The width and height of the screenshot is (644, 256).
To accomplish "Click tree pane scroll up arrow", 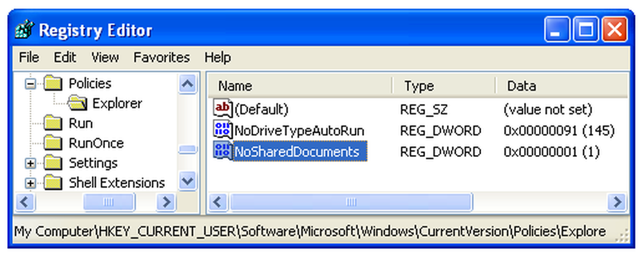I will (x=187, y=84).
